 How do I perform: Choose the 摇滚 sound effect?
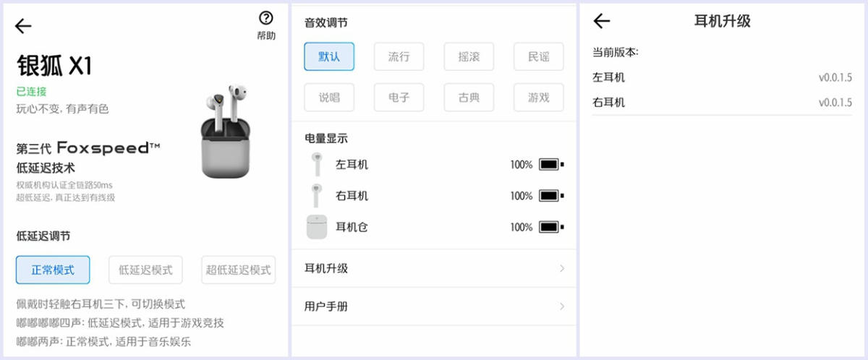(469, 56)
